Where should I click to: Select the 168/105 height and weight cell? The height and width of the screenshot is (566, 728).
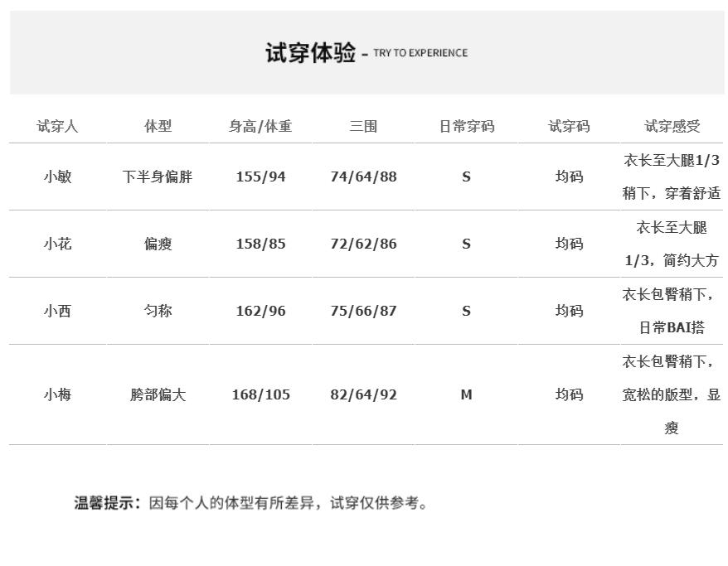260,394
